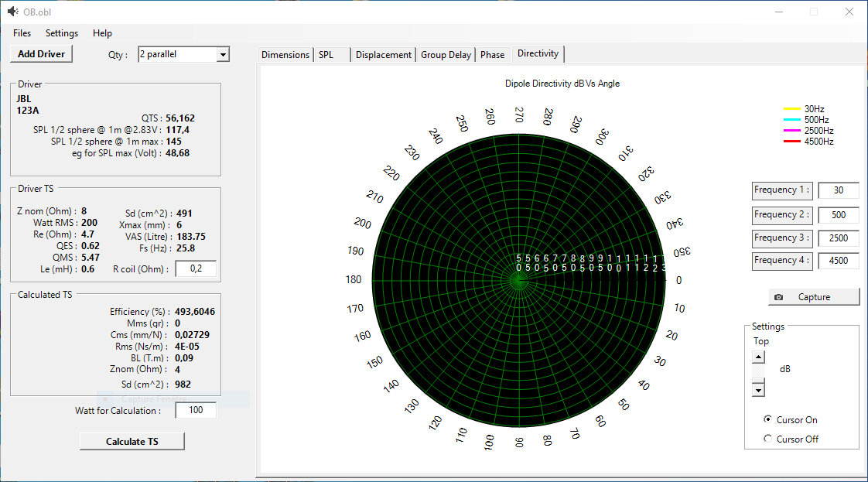Image resolution: width=868 pixels, height=482 pixels.
Task: Open the Qty dropdown arrow
Action: 223,54
